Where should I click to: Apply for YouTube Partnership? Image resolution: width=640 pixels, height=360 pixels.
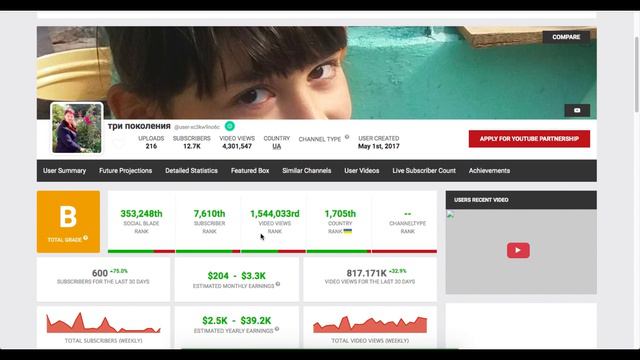[529, 139]
